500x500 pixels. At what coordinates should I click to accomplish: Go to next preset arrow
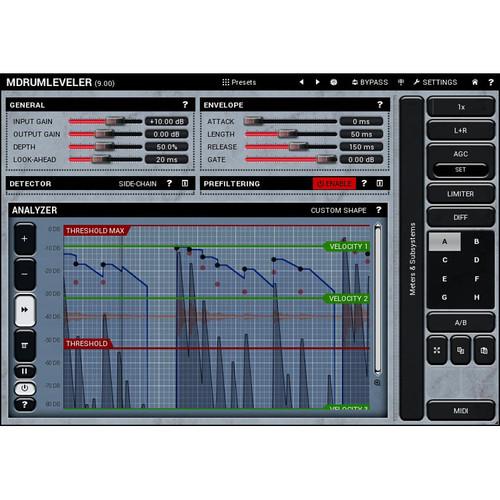[317, 82]
